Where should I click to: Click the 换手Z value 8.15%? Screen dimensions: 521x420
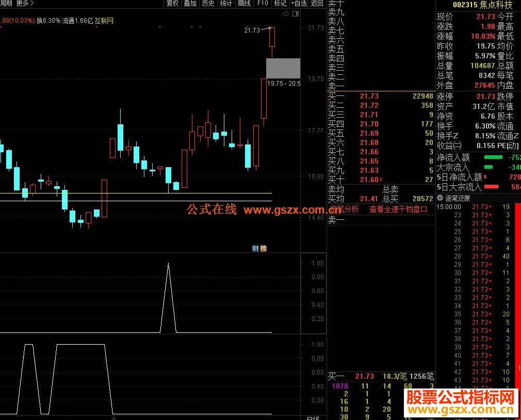click(485, 136)
